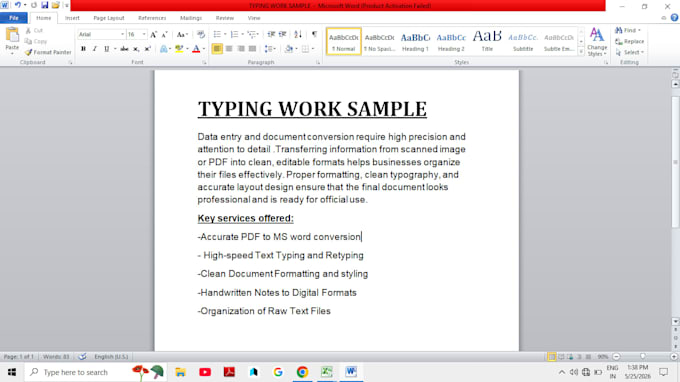Apply the Subtitle style

(523, 42)
